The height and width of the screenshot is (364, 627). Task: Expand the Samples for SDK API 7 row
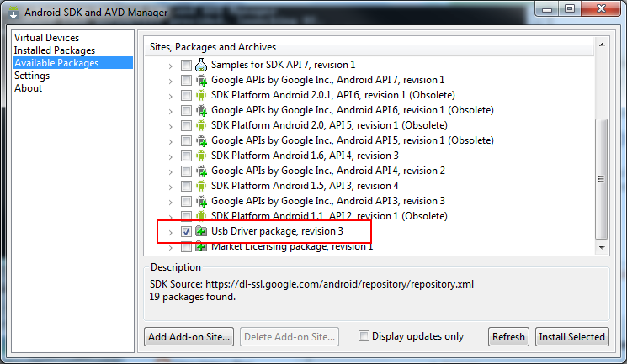170,65
